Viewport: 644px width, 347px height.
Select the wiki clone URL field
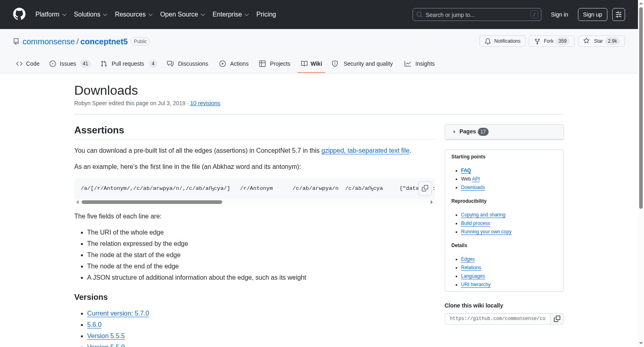pyautogui.click(x=497, y=319)
